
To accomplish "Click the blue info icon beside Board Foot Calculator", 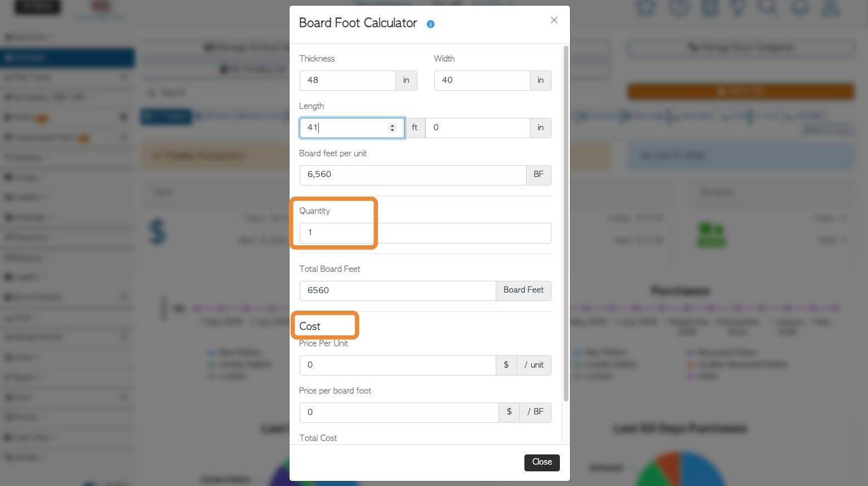I will (x=430, y=24).
